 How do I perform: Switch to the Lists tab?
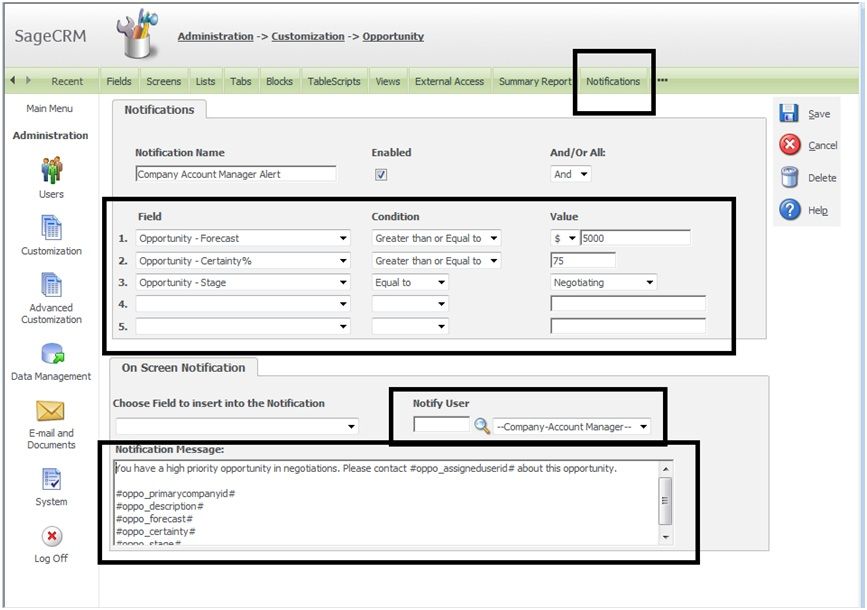[205, 81]
